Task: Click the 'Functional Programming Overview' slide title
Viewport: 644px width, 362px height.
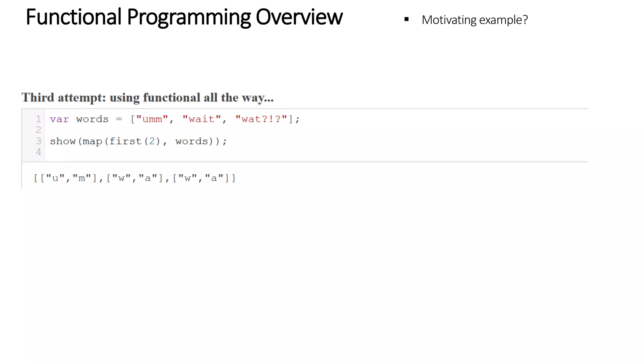Action: [x=184, y=17]
